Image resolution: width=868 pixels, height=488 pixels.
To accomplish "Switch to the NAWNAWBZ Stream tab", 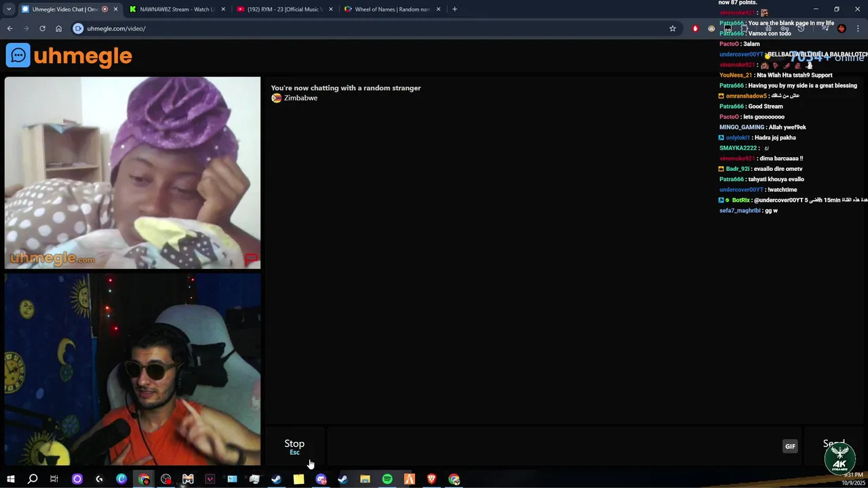I will (x=178, y=9).
